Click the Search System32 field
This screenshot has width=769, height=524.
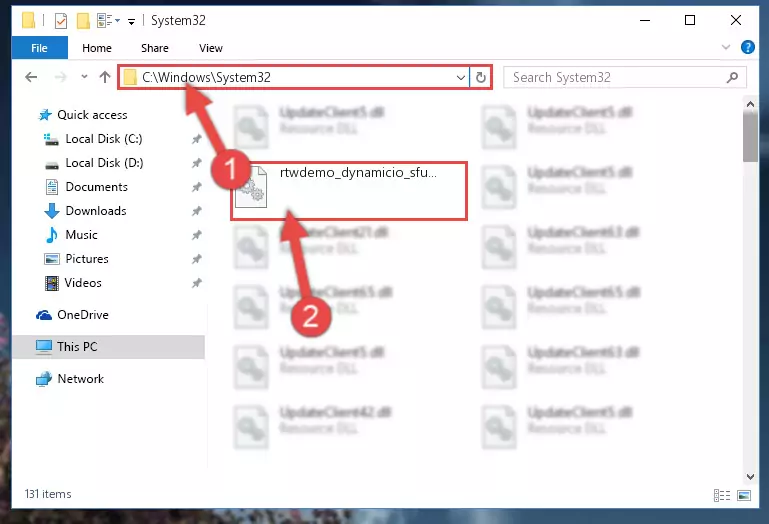pyautogui.click(x=624, y=78)
